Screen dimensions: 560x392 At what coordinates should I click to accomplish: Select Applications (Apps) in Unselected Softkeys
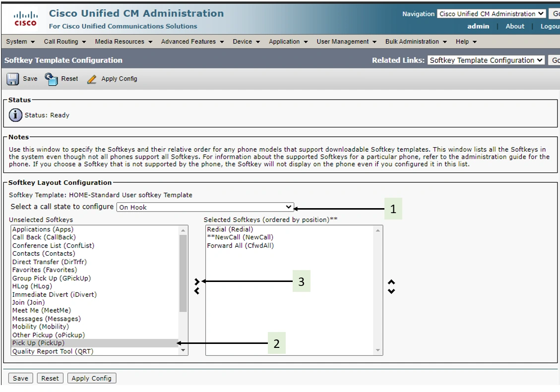pos(95,229)
